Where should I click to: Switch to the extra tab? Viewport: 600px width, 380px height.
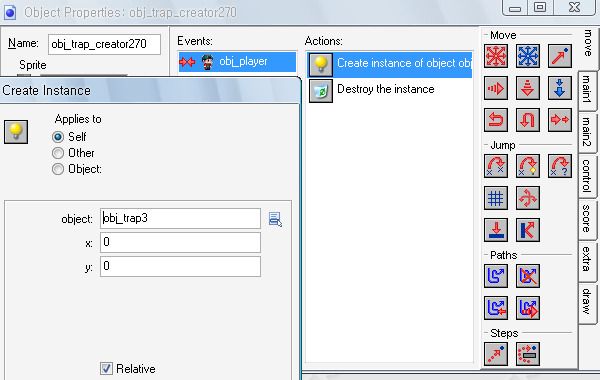[587, 262]
